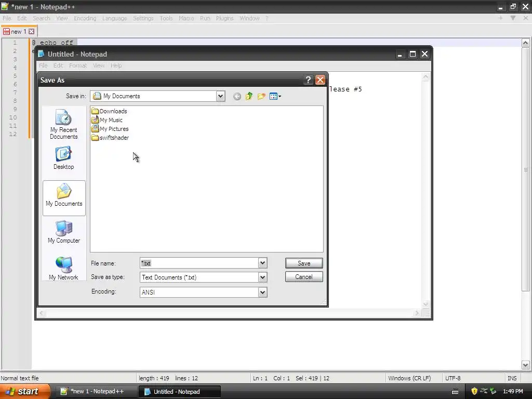Image resolution: width=532 pixels, height=399 pixels.
Task: Click the Cancel button
Action: click(x=304, y=277)
